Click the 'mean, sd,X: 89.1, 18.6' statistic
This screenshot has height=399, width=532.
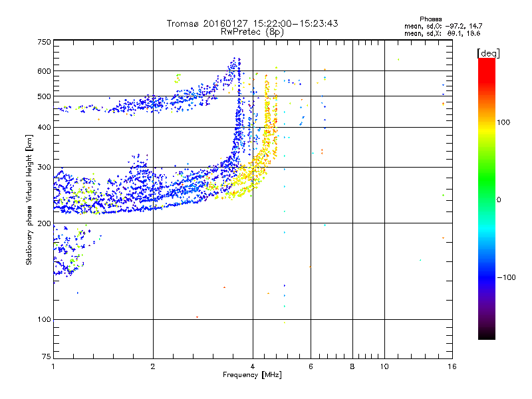tap(442, 33)
